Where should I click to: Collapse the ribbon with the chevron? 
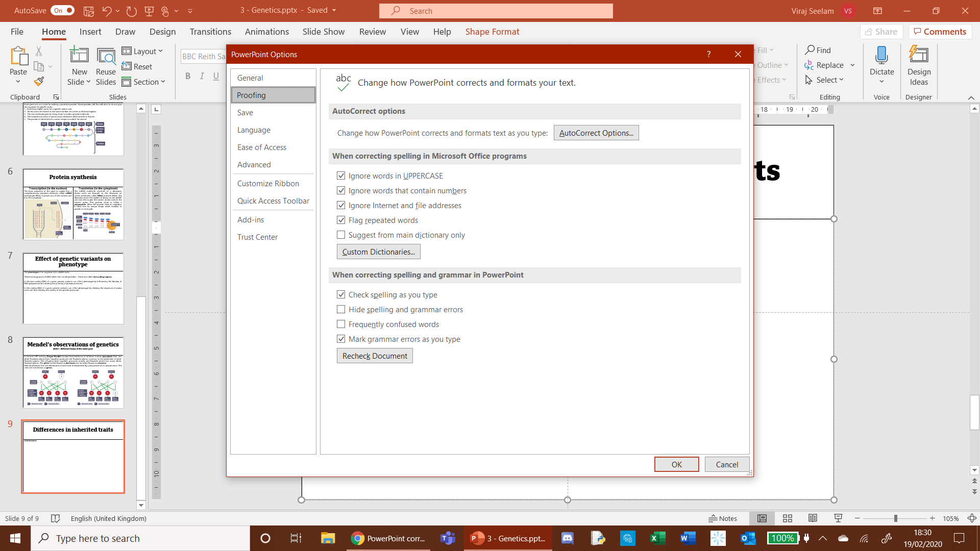click(971, 97)
